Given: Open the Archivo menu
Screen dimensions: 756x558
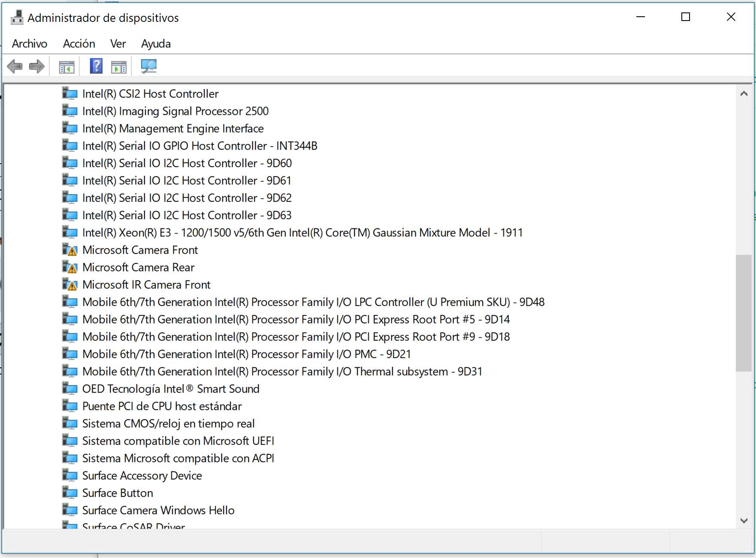Looking at the screenshot, I should coord(30,44).
